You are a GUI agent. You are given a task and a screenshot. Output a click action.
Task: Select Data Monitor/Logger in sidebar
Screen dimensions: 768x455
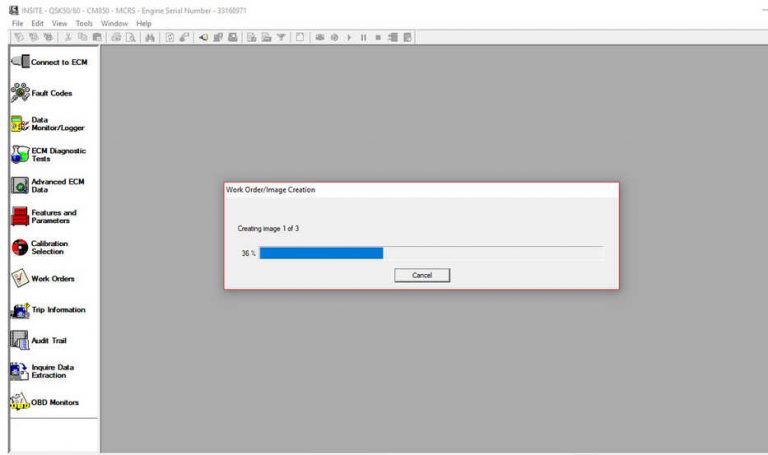[48, 124]
